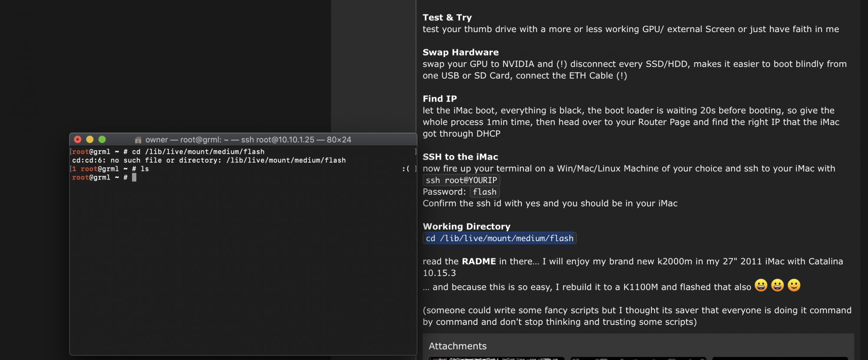Click the sad face indicator in terminal

406,169
